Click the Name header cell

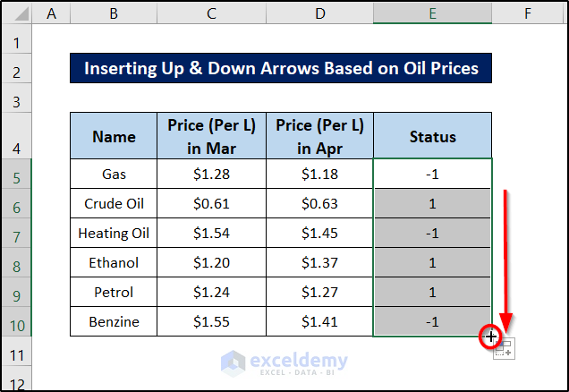pyautogui.click(x=114, y=137)
